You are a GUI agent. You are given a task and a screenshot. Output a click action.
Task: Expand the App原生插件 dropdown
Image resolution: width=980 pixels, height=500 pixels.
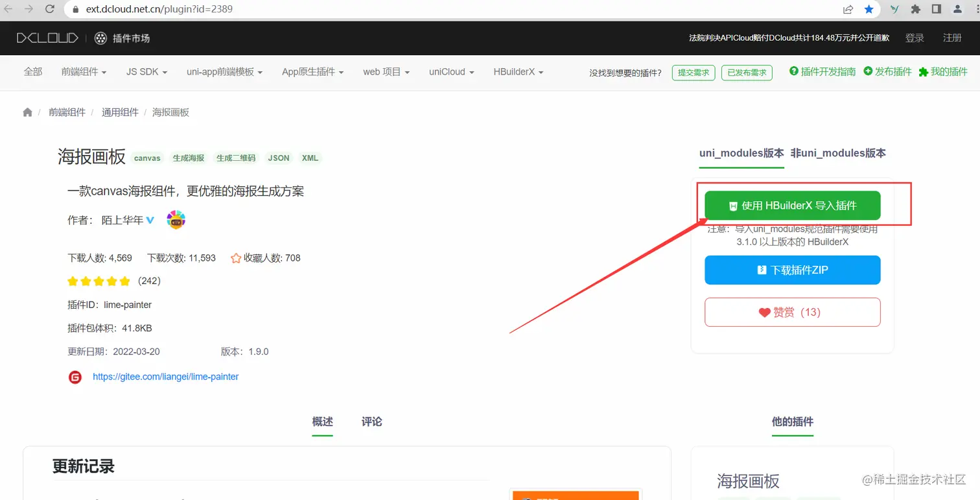click(x=312, y=72)
